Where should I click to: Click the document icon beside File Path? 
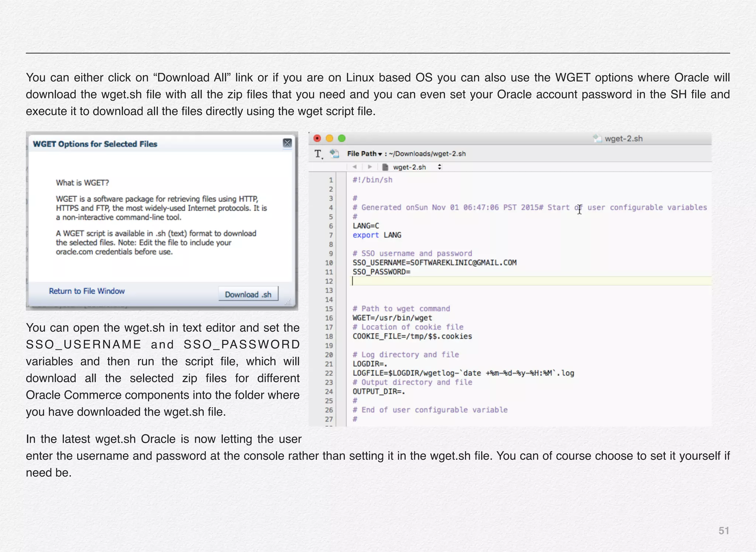click(334, 153)
